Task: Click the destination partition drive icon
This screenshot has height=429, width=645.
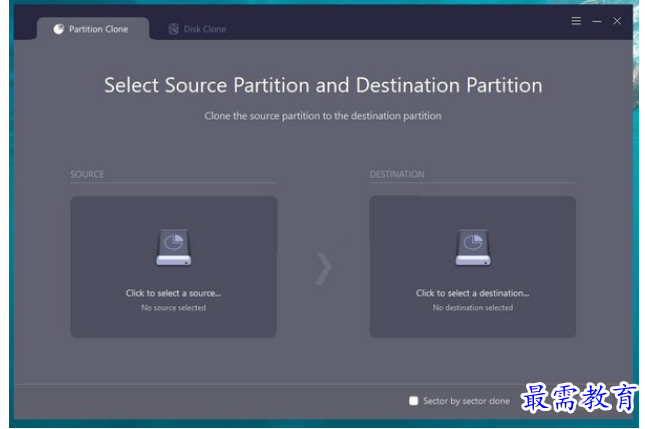Action: coord(473,247)
